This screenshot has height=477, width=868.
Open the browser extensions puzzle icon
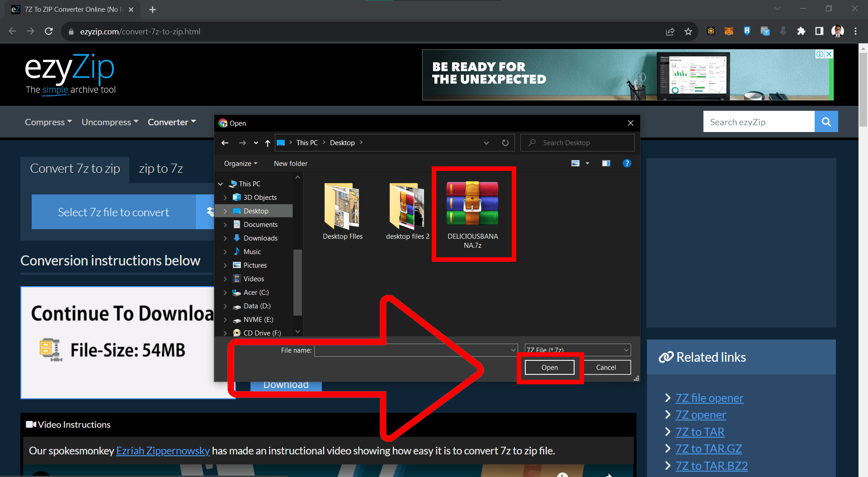(801, 31)
